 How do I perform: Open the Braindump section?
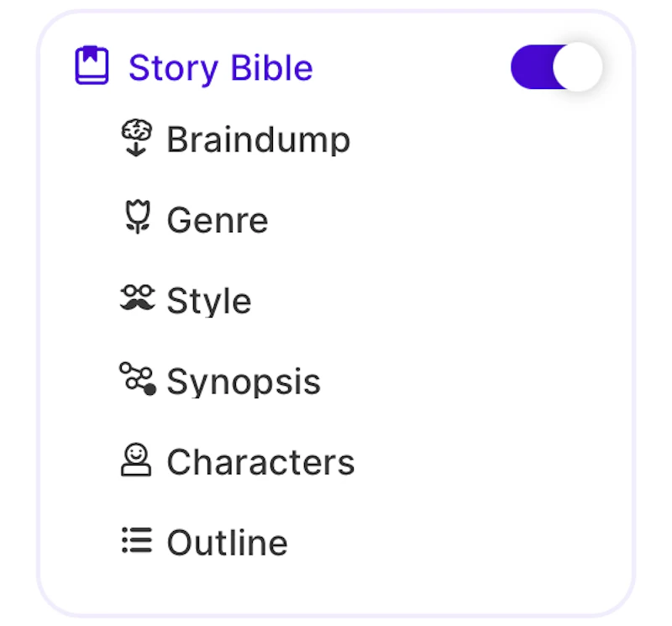[x=258, y=139]
